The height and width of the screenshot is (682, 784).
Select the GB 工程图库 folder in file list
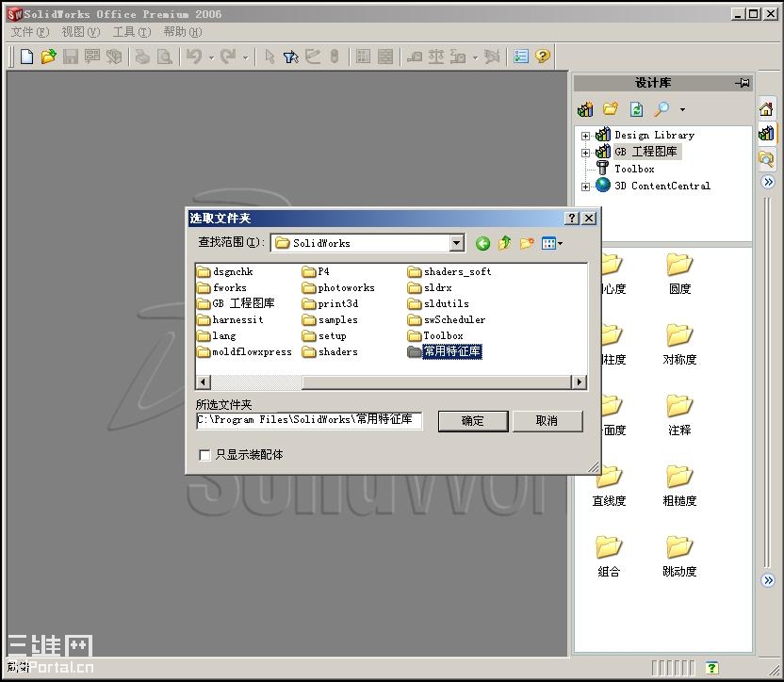pos(236,303)
